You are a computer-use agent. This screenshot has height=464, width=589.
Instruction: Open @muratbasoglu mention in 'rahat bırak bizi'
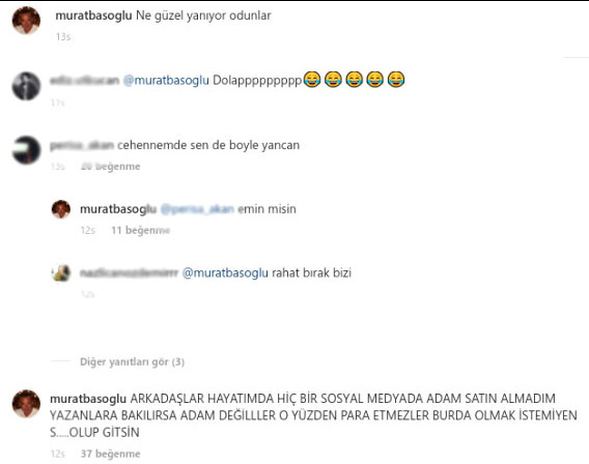tap(225, 273)
